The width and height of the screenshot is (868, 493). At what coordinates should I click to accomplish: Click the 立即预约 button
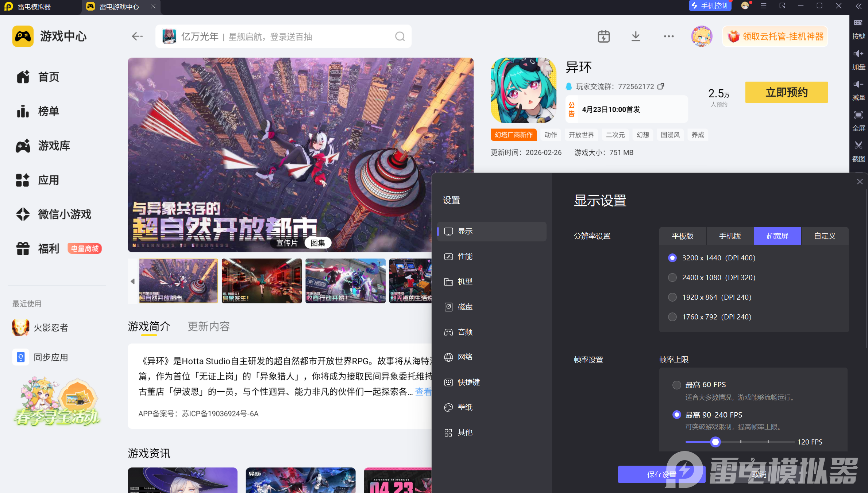(786, 92)
